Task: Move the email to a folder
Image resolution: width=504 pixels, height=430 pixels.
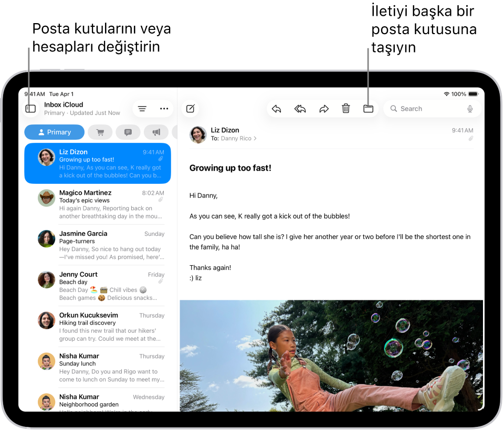Action: 368,109
